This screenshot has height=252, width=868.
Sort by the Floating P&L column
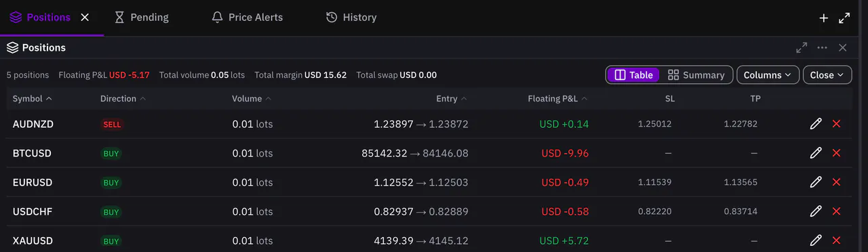tap(558, 98)
